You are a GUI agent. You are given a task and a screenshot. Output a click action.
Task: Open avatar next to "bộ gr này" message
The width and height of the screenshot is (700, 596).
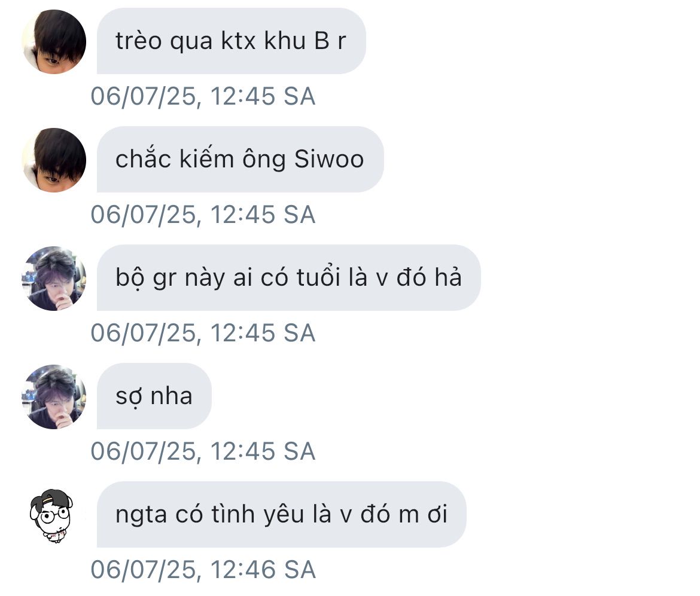click(x=54, y=279)
